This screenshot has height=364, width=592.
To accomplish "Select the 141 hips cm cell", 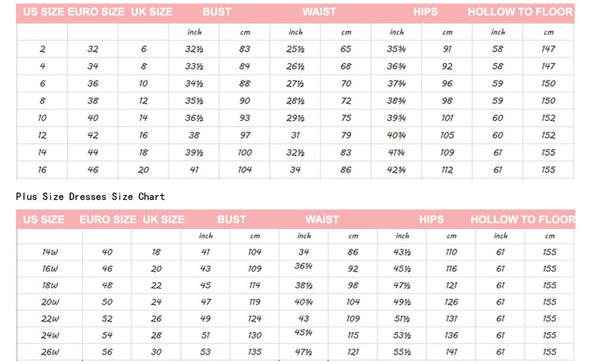I will pyautogui.click(x=451, y=352).
